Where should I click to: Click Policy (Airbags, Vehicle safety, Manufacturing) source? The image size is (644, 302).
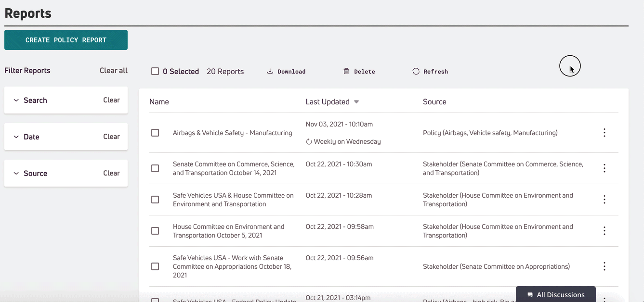click(x=490, y=133)
